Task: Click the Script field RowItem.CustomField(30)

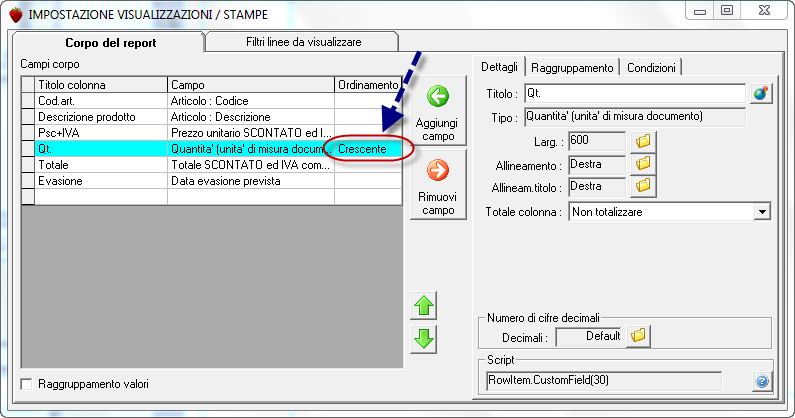Action: [604, 380]
